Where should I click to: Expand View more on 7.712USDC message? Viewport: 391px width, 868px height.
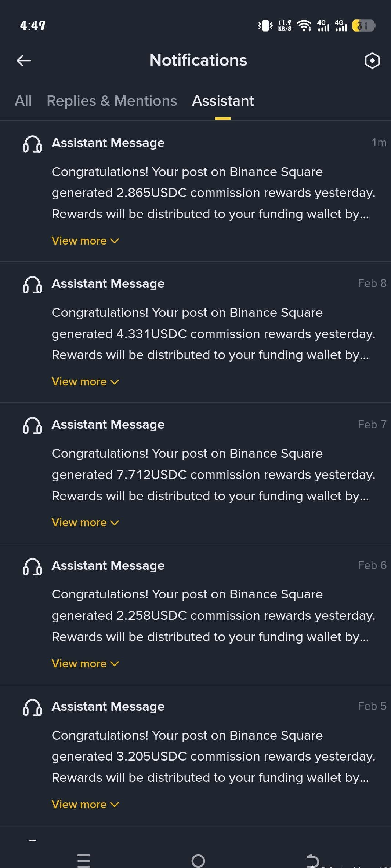pos(85,523)
